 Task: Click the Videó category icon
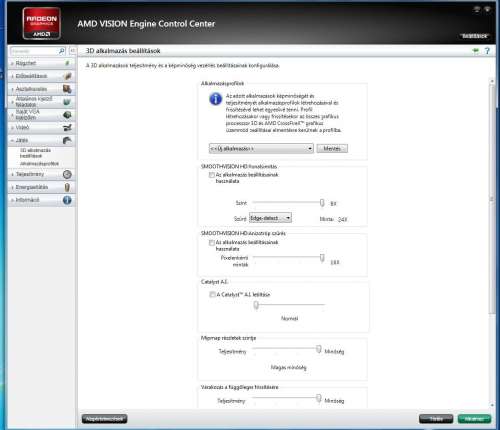tap(67, 128)
